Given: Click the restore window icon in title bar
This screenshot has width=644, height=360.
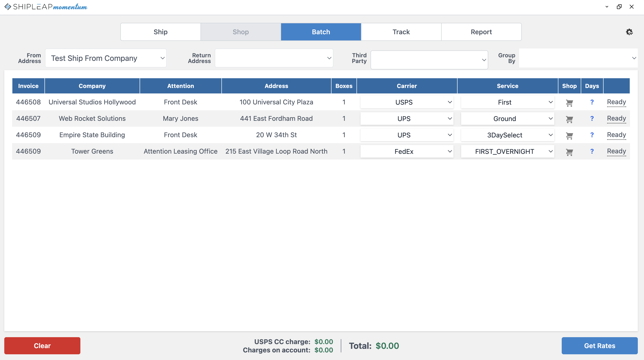Looking at the screenshot, I should (619, 7).
